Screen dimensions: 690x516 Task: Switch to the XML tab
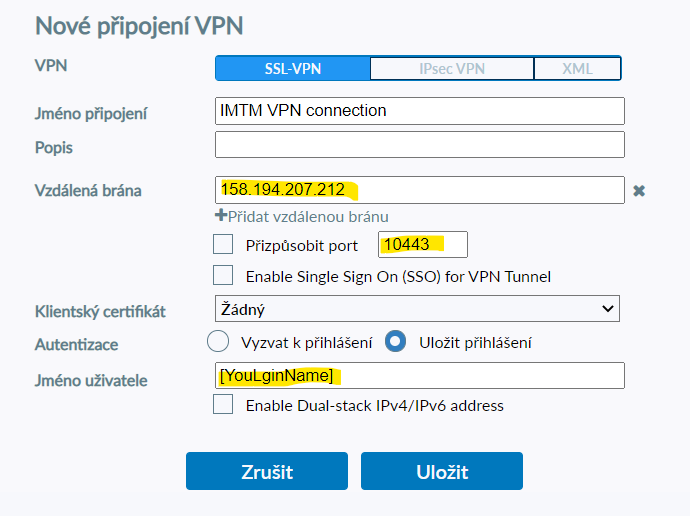[577, 68]
